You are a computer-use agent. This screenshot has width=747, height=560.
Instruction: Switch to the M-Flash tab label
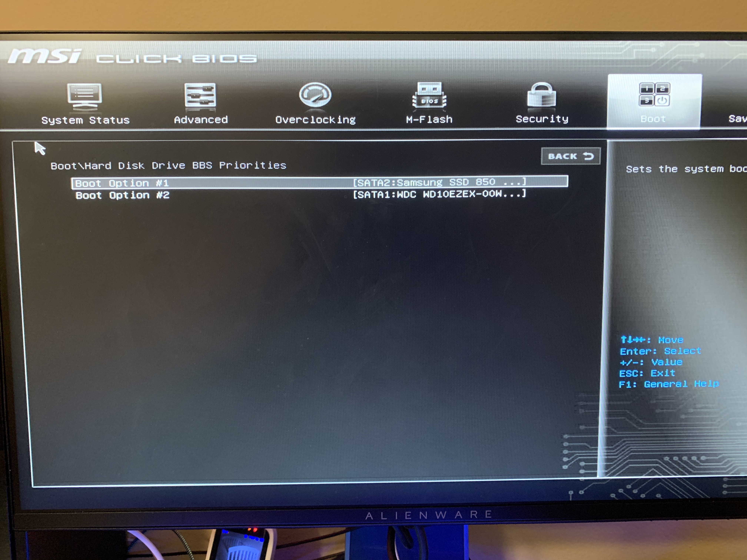[429, 119]
